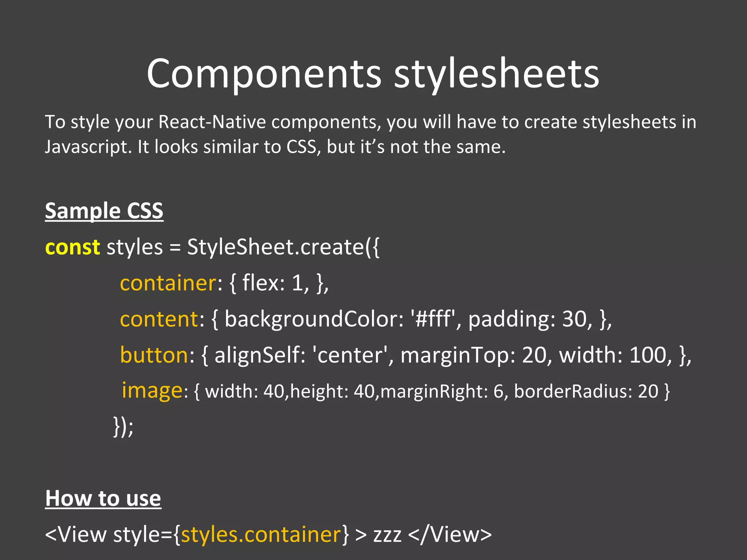Click the '<View style=' opening tag
This screenshot has width=747, height=560.
tap(109, 535)
